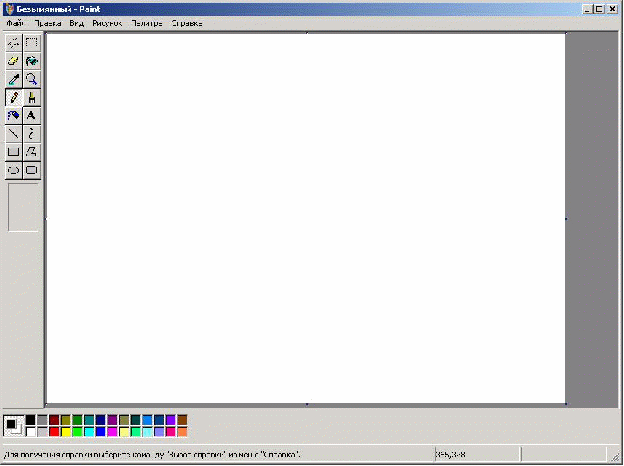The width and height of the screenshot is (624, 466).
Task: Minimize the Paint window
Action: coord(588,10)
